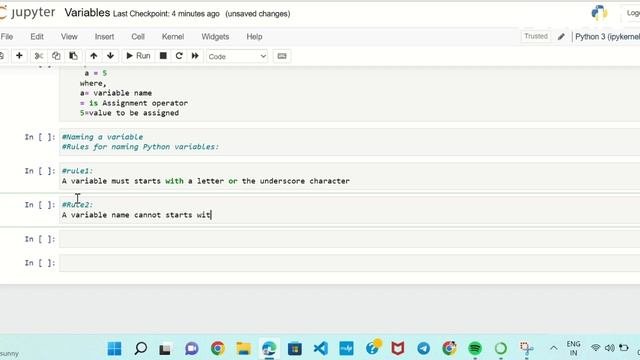The height and width of the screenshot is (360, 640).
Task: Run the current cell
Action: click(x=138, y=56)
